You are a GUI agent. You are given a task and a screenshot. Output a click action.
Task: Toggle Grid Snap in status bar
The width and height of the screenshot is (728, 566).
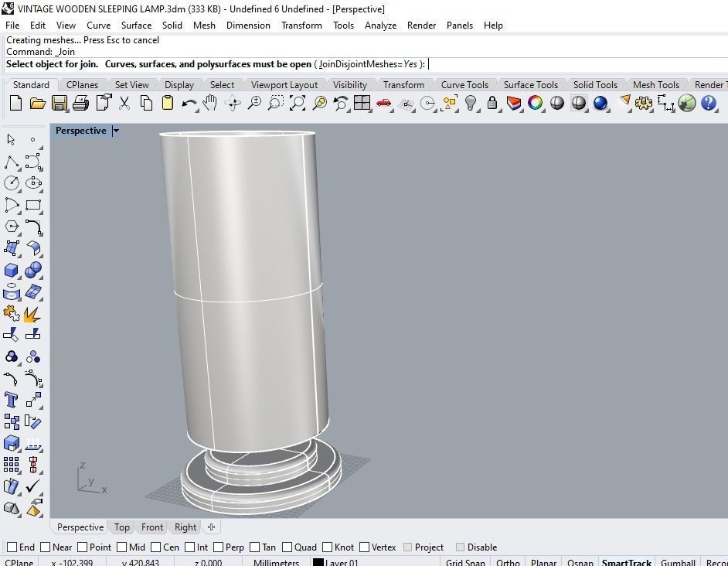[465, 562]
